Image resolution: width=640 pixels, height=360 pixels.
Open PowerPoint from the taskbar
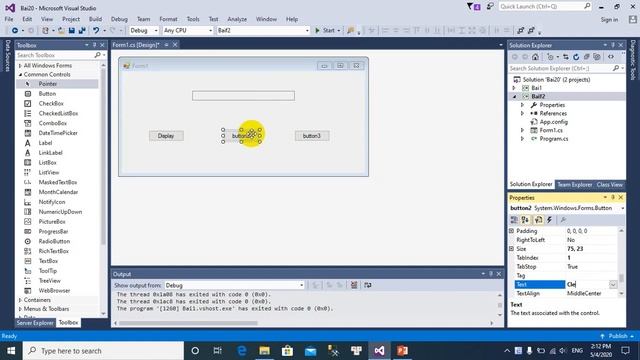click(x=402, y=351)
